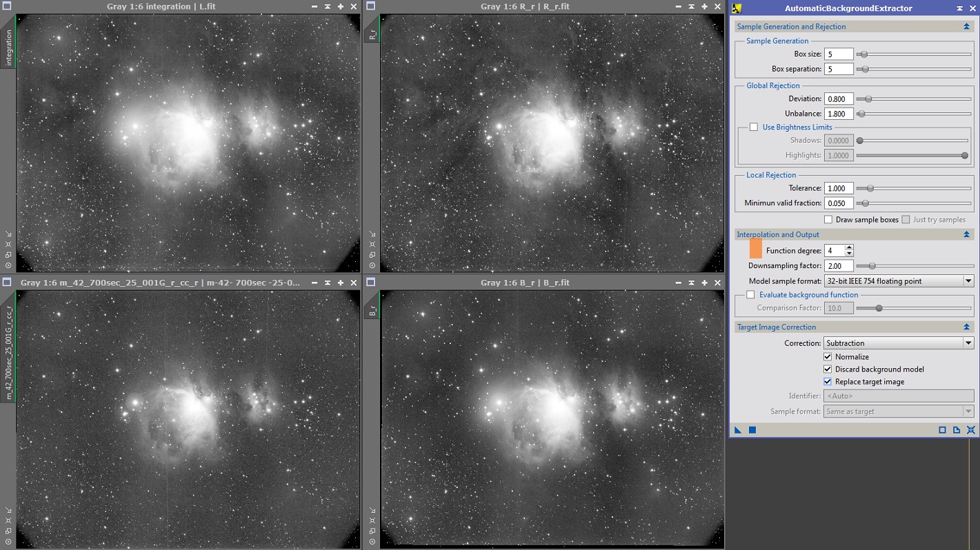Check the Evaluate background function option
This screenshot has height=550, width=980.
[x=750, y=295]
